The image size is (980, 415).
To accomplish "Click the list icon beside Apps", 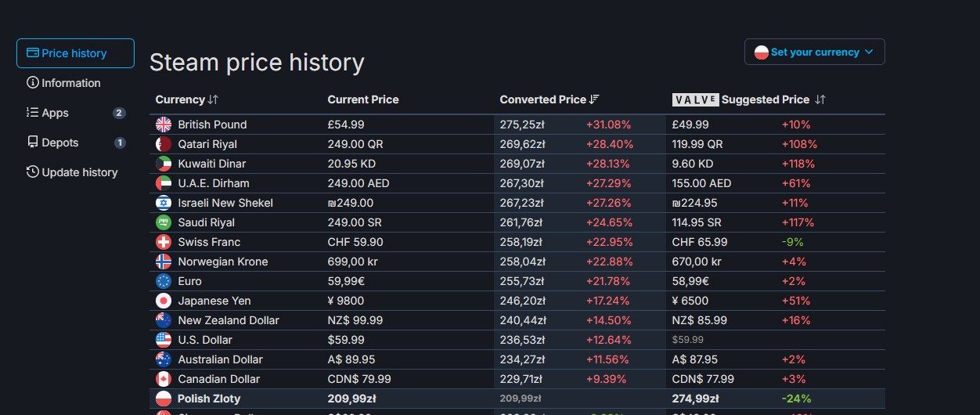I will 33,113.
